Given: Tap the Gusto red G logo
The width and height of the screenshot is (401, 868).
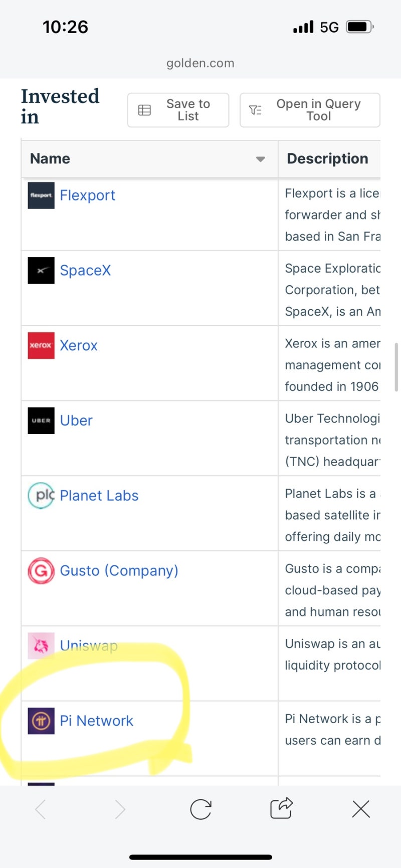Looking at the screenshot, I should (41, 571).
